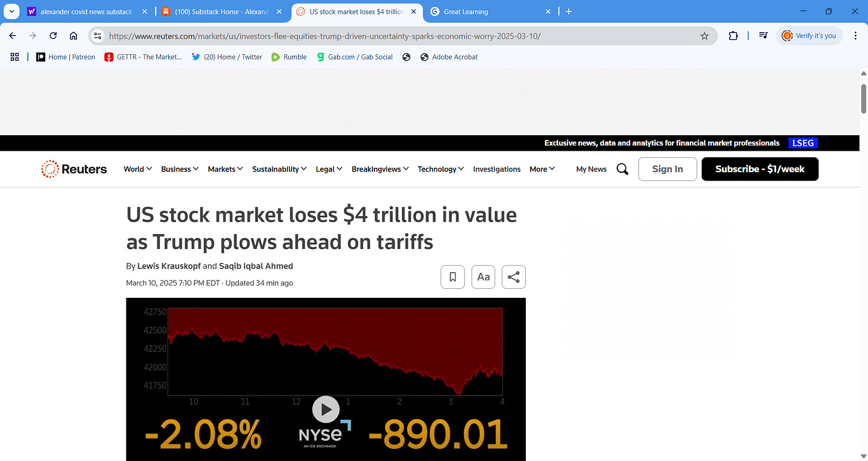
Task: Save article with bookmark icon
Action: click(x=452, y=277)
